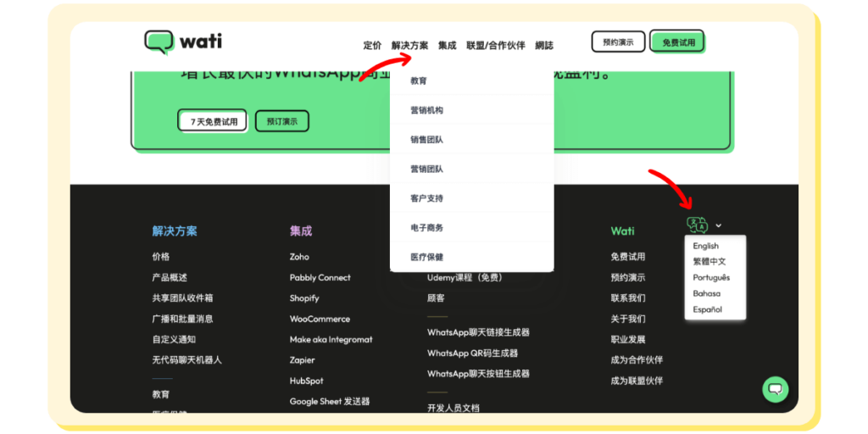Viewport: 868px width, 434px height.
Task: Select 营销机构 from the dropdown
Action: coord(471,110)
